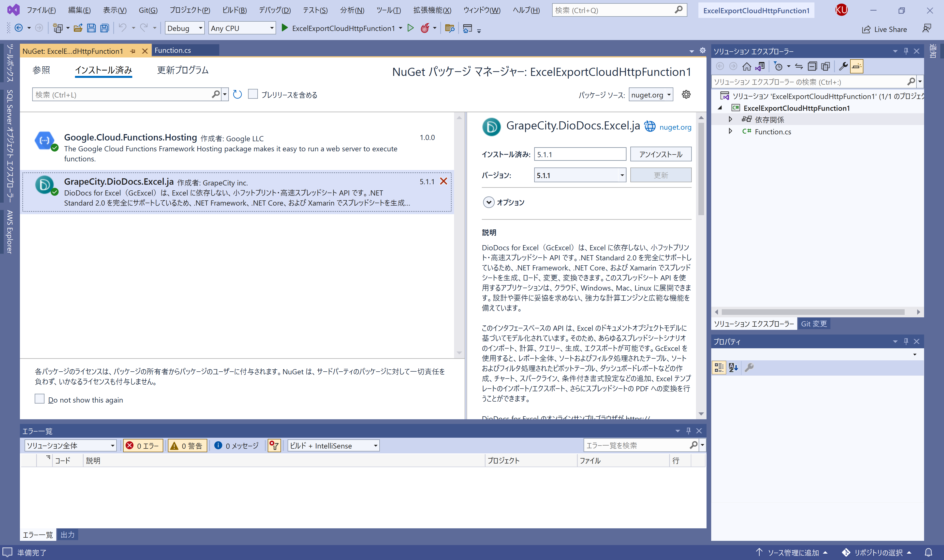Switch to the 出力 tab
This screenshot has width=944, height=560.
(68, 534)
